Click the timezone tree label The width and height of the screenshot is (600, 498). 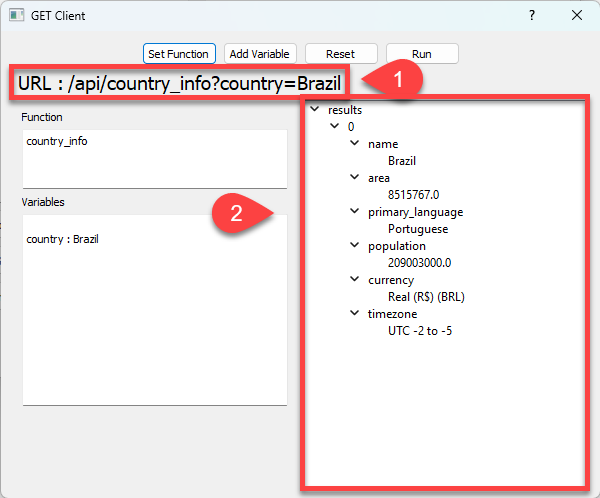(x=392, y=314)
